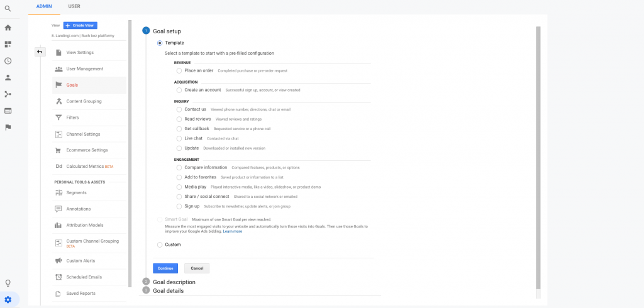Open Acquisition branching arrows icon
644x308 pixels.
pos(8,94)
